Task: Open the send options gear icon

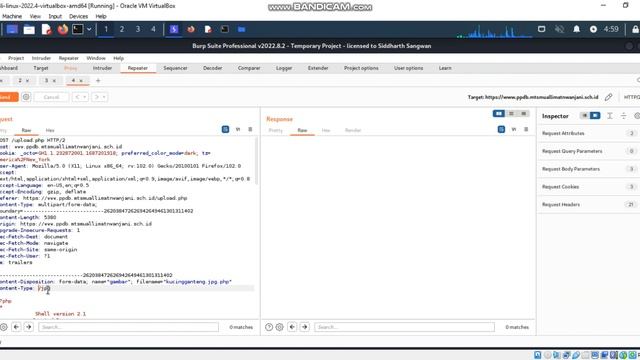Action: [26, 97]
